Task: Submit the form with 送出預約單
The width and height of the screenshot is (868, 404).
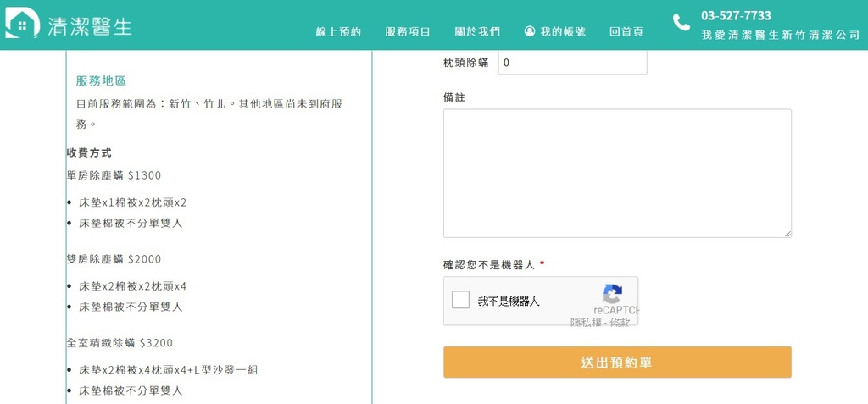Action: point(617,362)
